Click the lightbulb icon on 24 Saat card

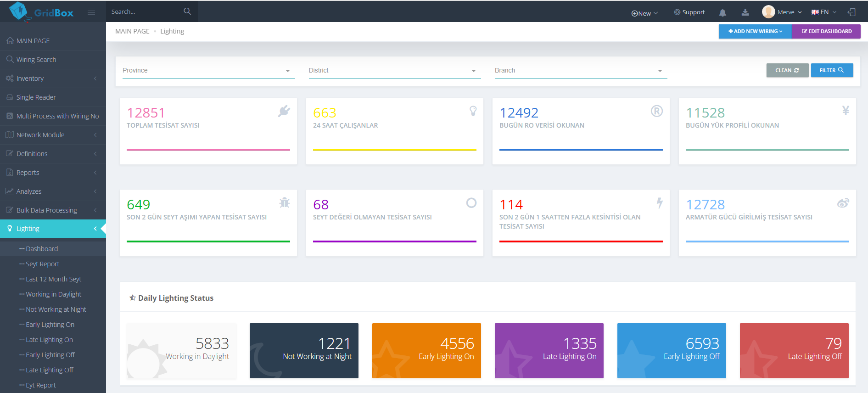tap(473, 111)
